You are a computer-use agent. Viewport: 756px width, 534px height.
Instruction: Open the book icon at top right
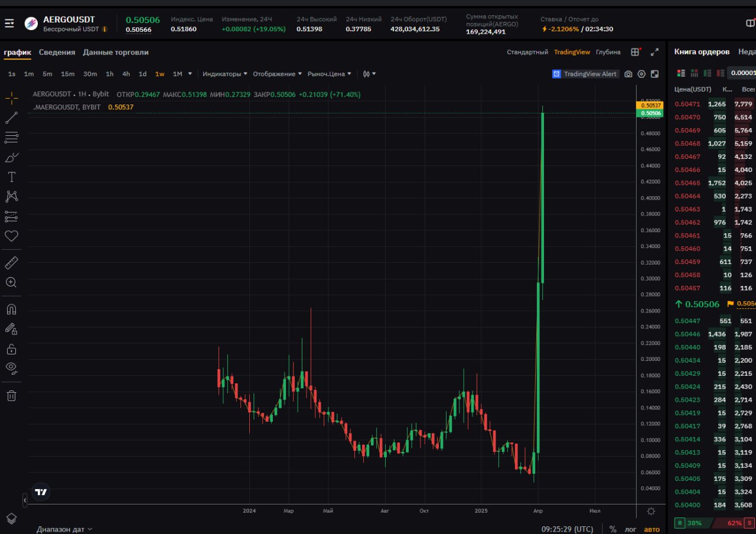pyautogui.click(x=751, y=24)
